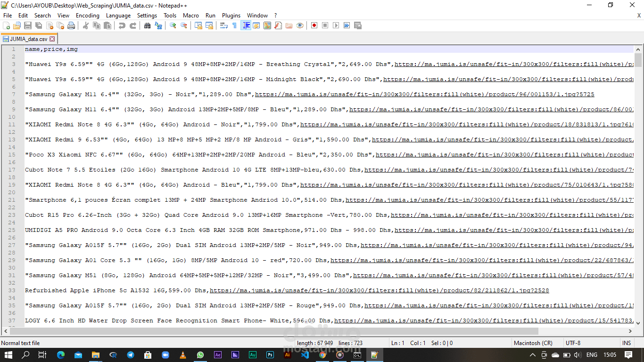Open Telegram from the taskbar
644x362 pixels.
[x=131, y=354]
